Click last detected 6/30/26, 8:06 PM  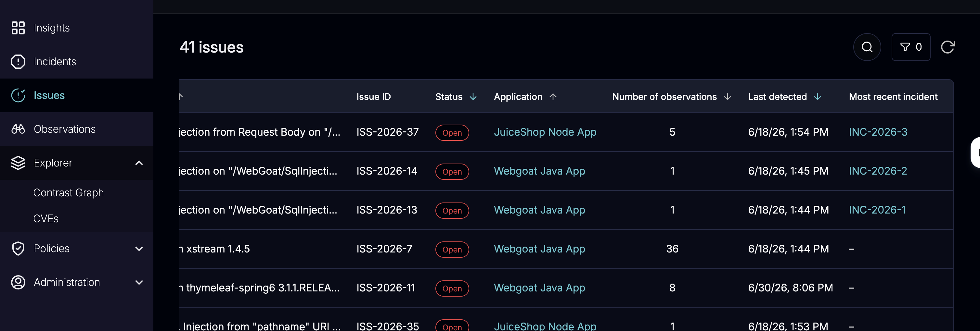(x=790, y=288)
